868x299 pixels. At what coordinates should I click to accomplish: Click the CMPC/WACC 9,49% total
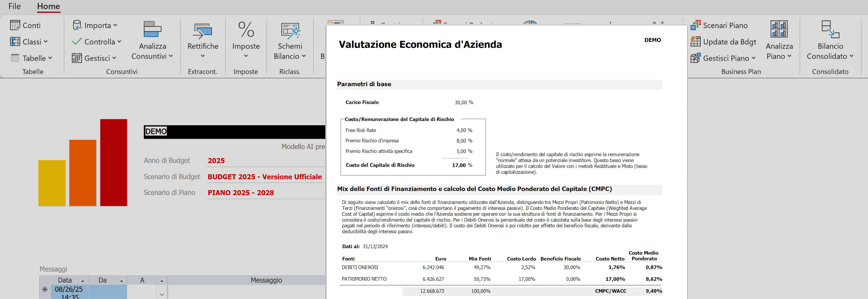654,291
